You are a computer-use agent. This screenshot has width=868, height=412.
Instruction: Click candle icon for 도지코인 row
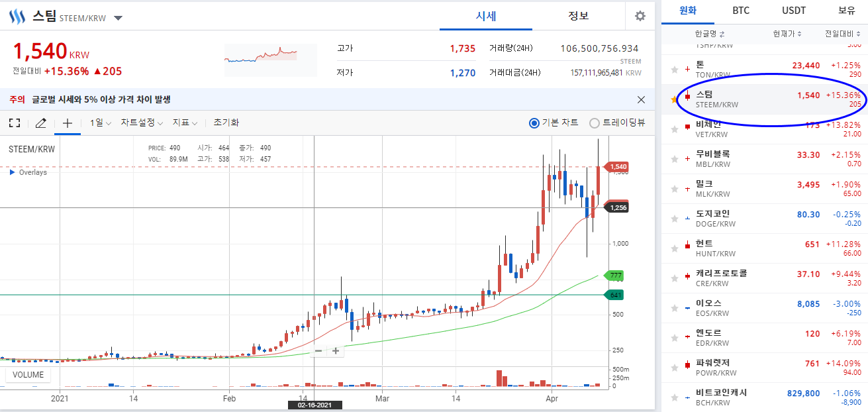[687, 218]
